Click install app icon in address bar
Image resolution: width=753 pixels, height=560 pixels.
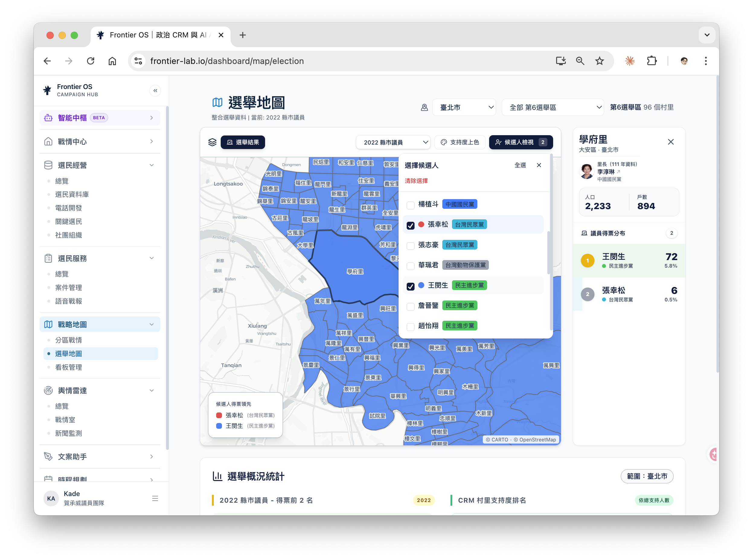point(561,61)
